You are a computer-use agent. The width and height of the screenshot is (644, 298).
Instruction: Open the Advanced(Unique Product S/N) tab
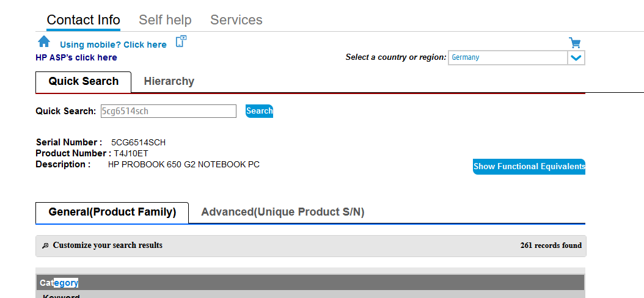(282, 213)
